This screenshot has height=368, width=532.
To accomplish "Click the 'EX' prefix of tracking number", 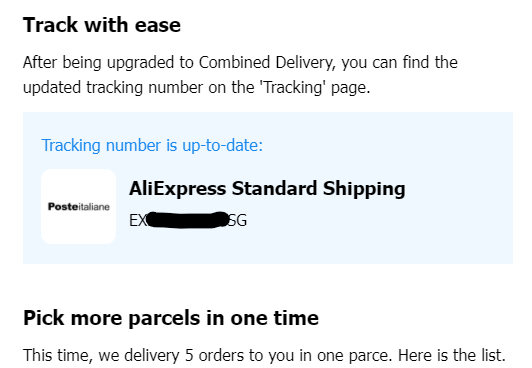I will (137, 220).
